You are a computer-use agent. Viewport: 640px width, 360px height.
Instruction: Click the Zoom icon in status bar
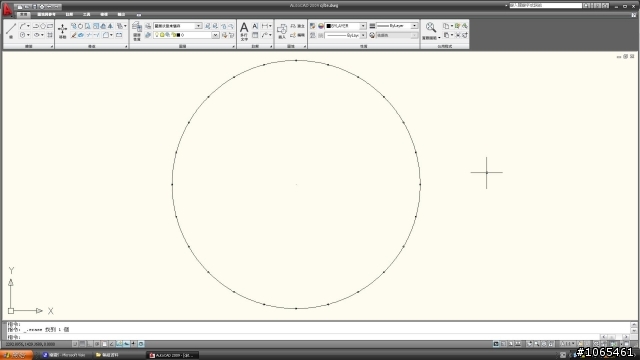537,344
